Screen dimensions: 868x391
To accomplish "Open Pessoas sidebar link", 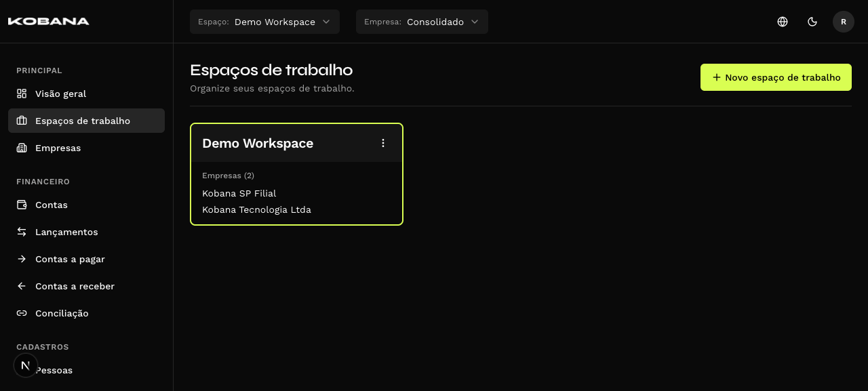I will point(86,370).
